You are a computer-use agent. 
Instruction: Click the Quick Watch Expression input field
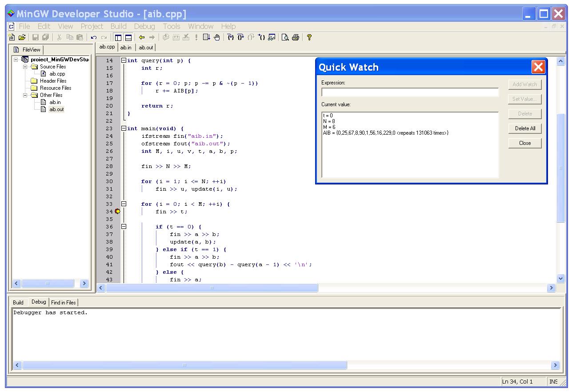tap(410, 92)
